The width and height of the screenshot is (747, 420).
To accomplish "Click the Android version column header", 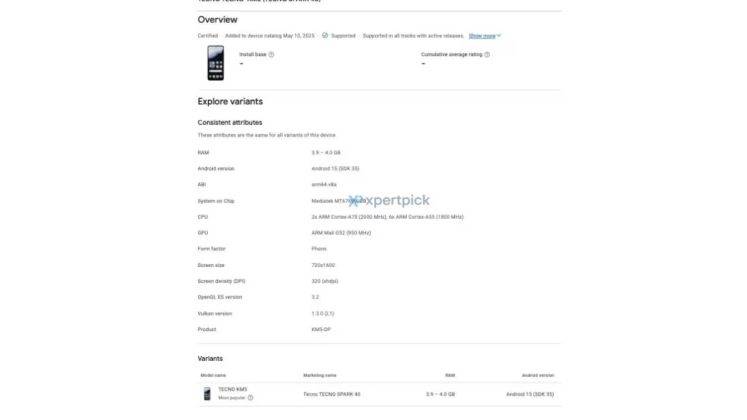I will tap(537, 375).
